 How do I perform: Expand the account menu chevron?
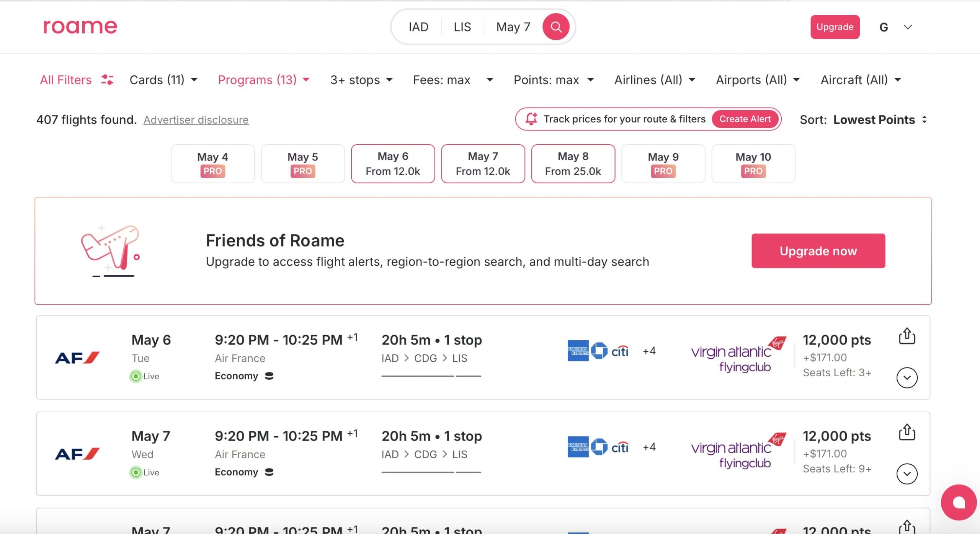coord(908,27)
